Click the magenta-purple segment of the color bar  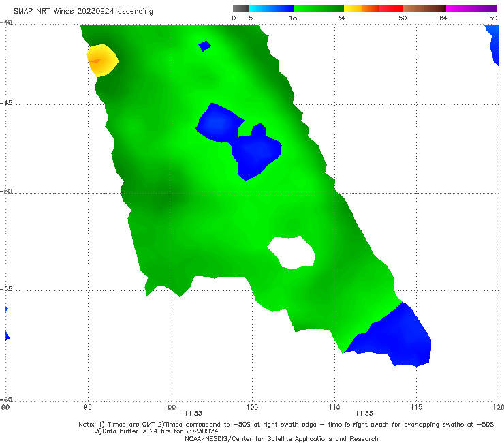tap(471, 8)
